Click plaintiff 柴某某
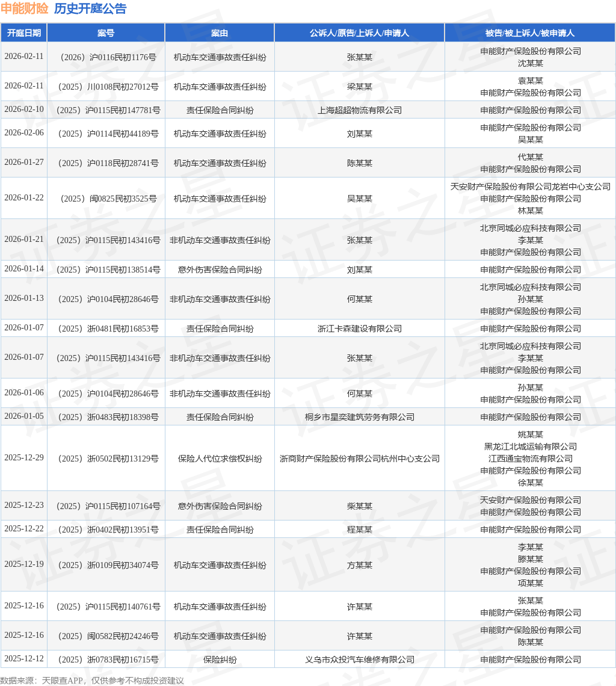Image resolution: width=616 pixels, height=686 pixels. 360,506
